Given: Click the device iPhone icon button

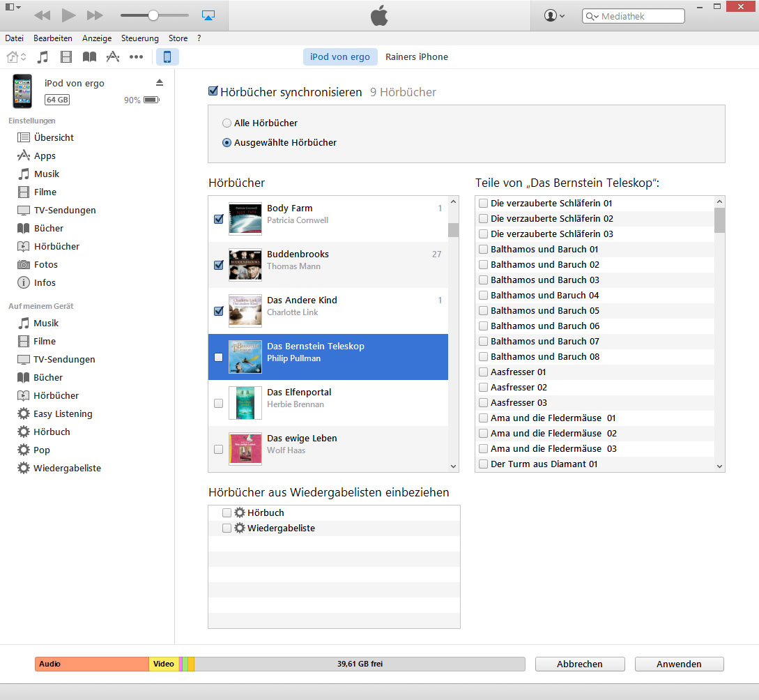Looking at the screenshot, I should coord(167,57).
